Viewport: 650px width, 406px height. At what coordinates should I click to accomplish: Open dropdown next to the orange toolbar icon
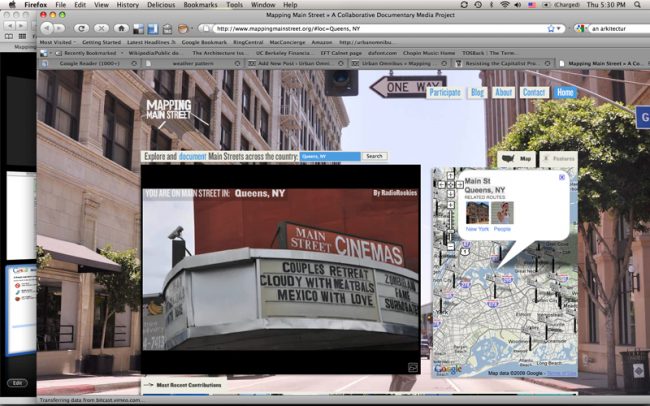tap(192, 29)
